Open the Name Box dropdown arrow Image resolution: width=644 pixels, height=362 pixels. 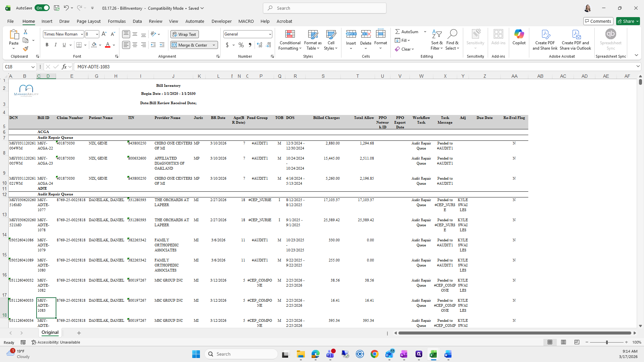[33, 67]
